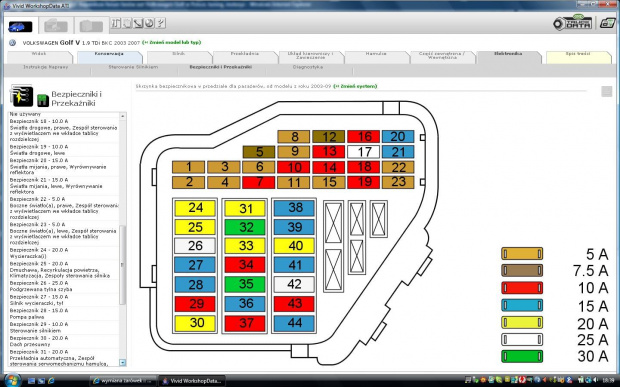The height and width of the screenshot is (387, 620).
Task: Click the 'Zmień model lub typ' link
Action: 172,42
